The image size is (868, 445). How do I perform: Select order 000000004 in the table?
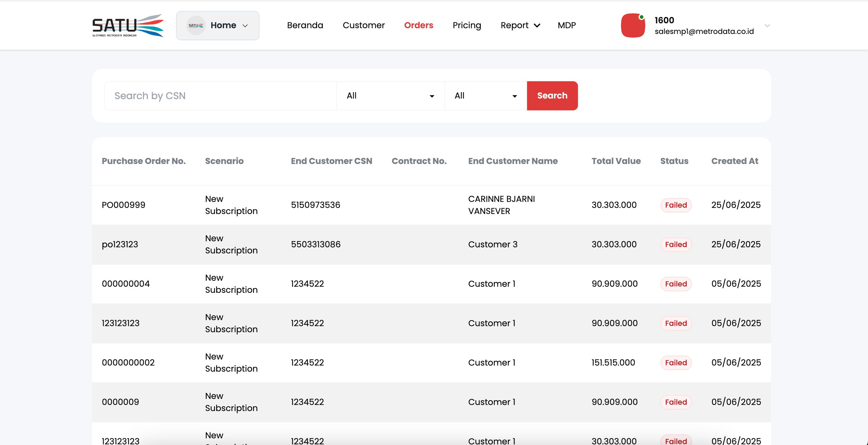click(x=125, y=284)
